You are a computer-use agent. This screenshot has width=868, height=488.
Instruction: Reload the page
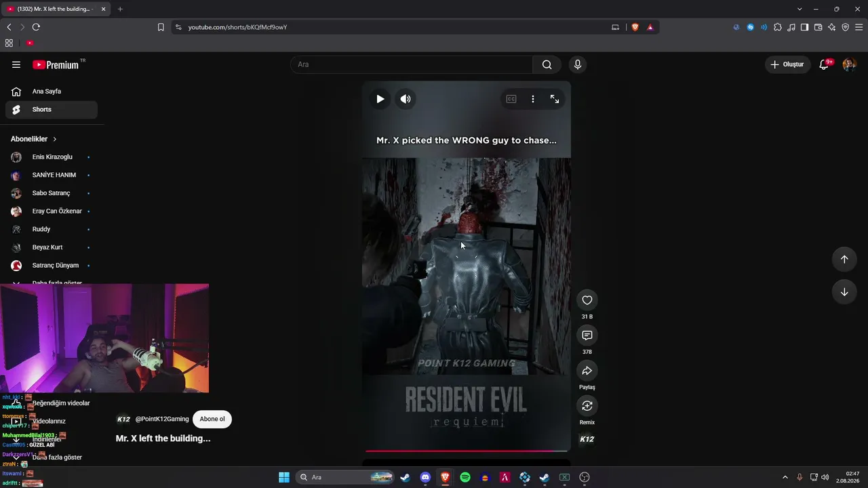pyautogui.click(x=36, y=27)
